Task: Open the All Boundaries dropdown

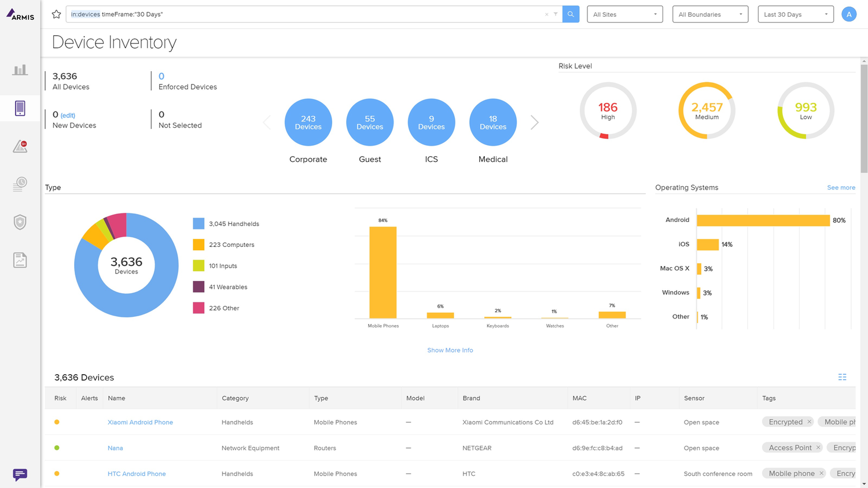Action: 709,14
